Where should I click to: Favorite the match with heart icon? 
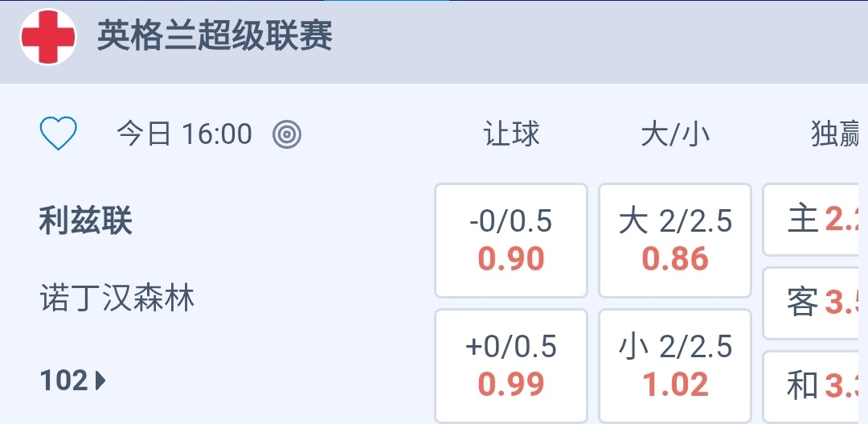coord(58,134)
